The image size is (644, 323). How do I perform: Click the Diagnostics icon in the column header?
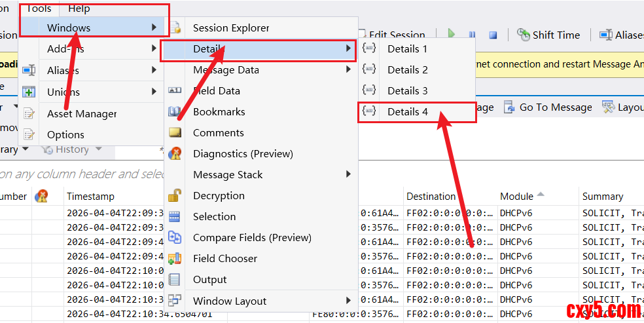point(41,196)
